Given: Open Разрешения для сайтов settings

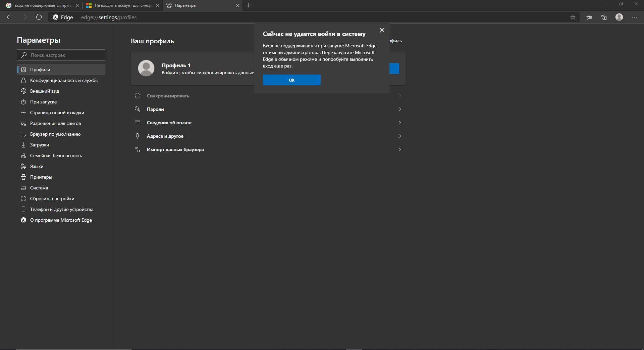Looking at the screenshot, I should point(61,123).
